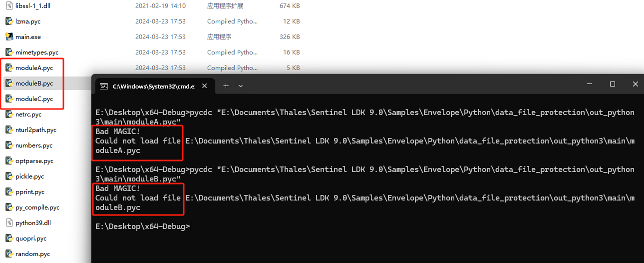Click the mimetypes.pyc file icon

tap(9, 52)
